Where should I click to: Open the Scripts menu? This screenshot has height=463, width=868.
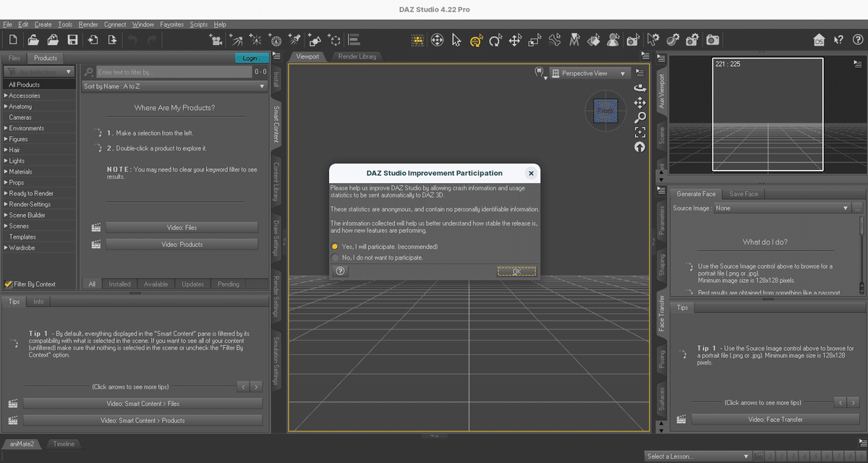198,25
